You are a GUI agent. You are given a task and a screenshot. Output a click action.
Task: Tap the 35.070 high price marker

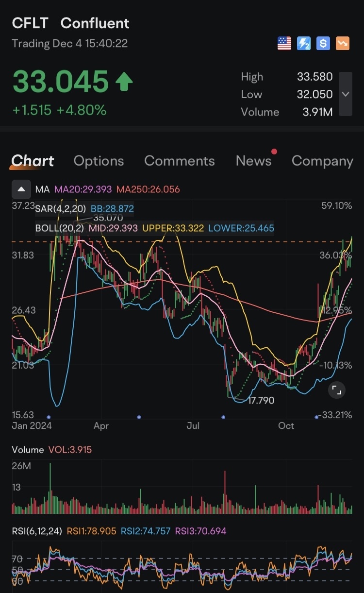click(x=108, y=218)
